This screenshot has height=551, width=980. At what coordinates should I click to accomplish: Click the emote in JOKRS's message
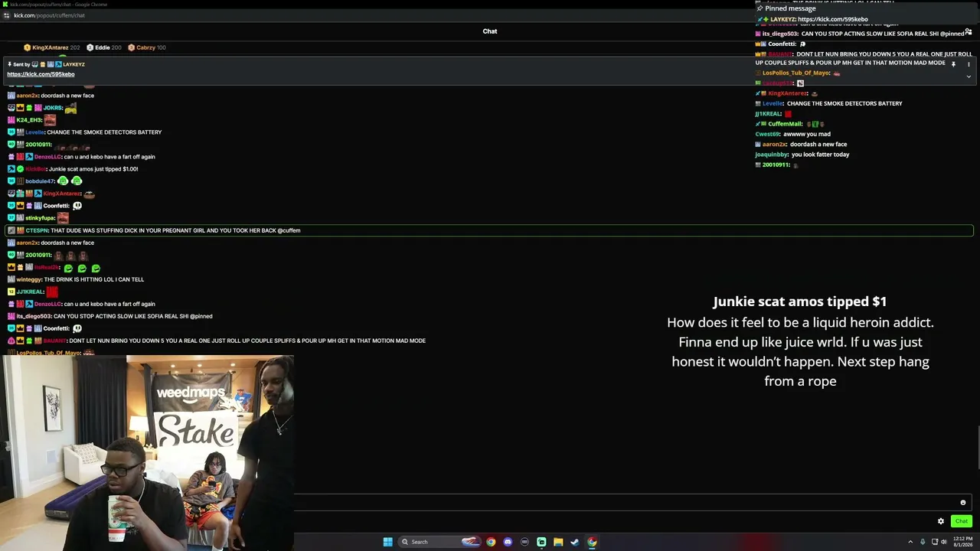pos(71,108)
